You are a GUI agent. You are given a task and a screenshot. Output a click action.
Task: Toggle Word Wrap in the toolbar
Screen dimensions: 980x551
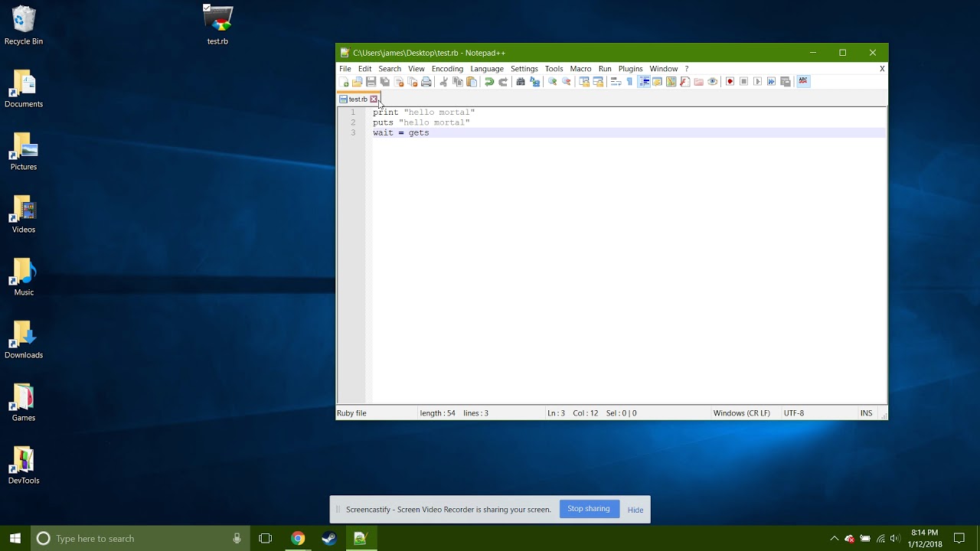(x=616, y=82)
